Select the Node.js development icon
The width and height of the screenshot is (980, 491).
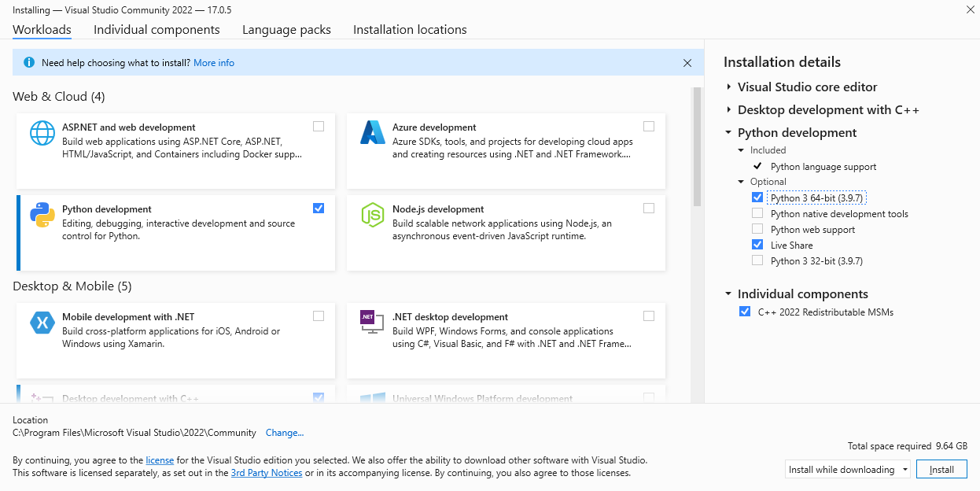(371, 215)
